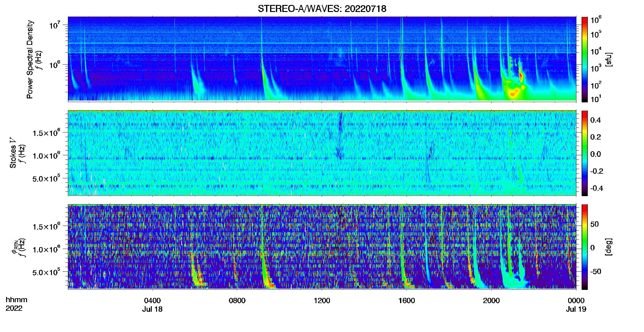Image resolution: width=644 pixels, height=332 pixels.
Task: Click the 10^6 frequency tick in top panel
Action: click(x=55, y=65)
